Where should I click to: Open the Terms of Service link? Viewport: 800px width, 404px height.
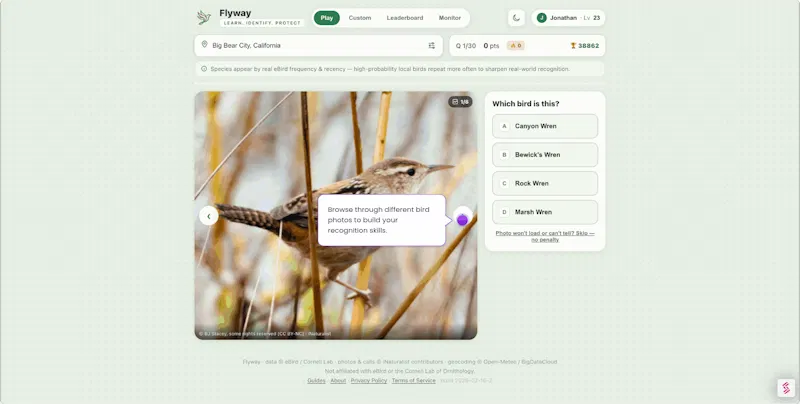pos(413,381)
